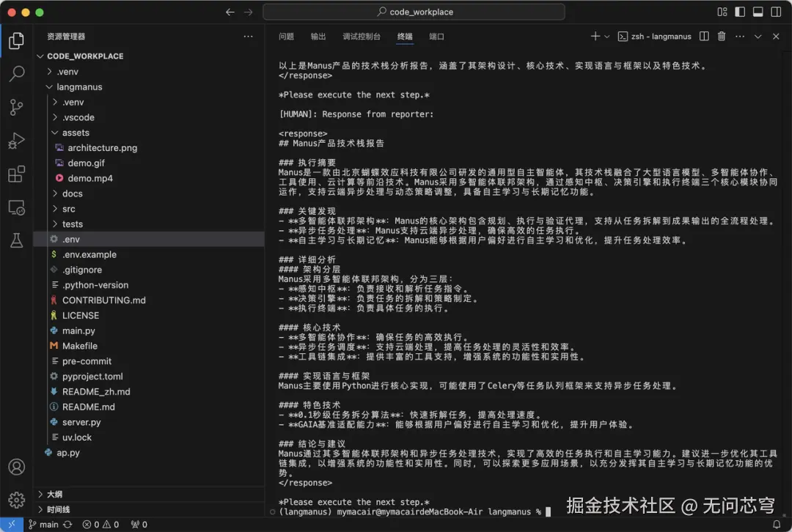The height and width of the screenshot is (532, 792).
Task: Select the Testing flask icon
Action: [17, 240]
